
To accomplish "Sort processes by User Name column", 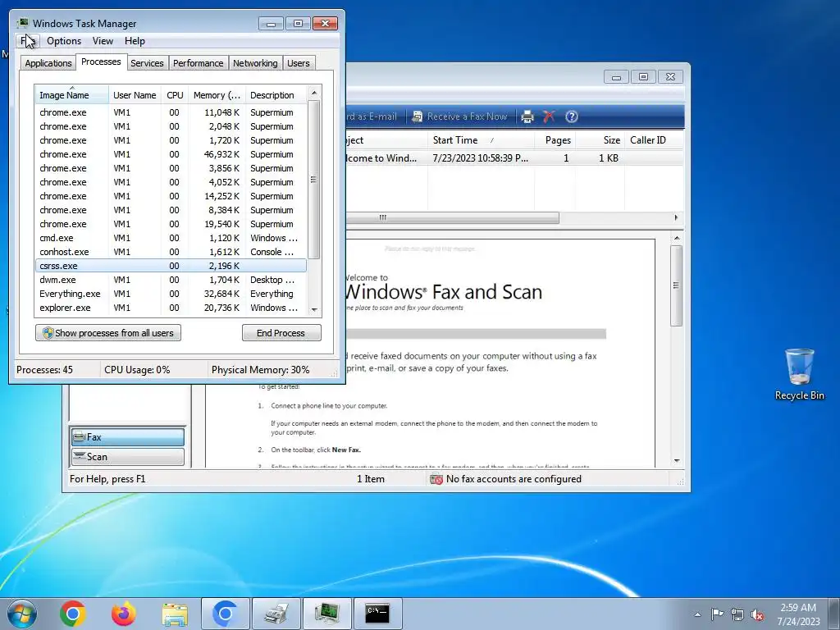I will click(x=135, y=95).
